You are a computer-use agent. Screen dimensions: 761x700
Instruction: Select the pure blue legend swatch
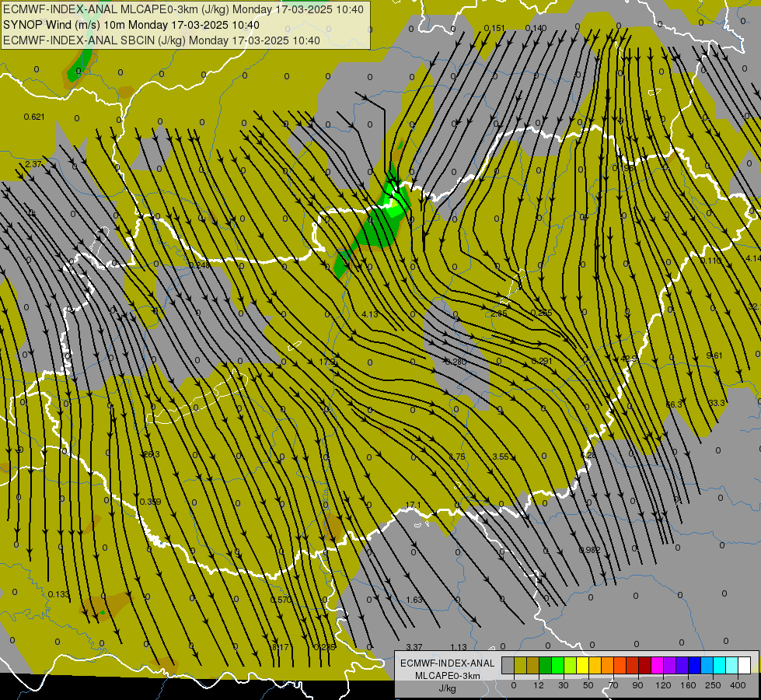click(x=694, y=665)
